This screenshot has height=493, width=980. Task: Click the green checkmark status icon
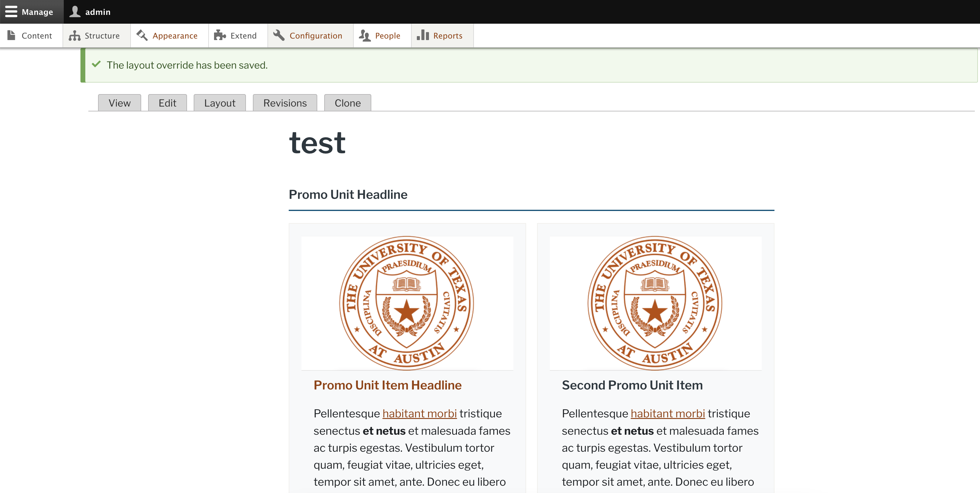point(96,64)
